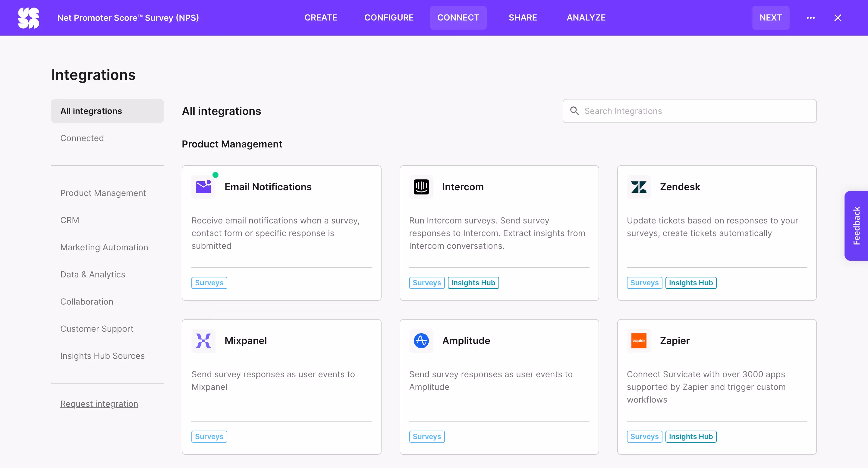The width and height of the screenshot is (868, 468).
Task: Click the All integrations main heading
Action: click(222, 111)
